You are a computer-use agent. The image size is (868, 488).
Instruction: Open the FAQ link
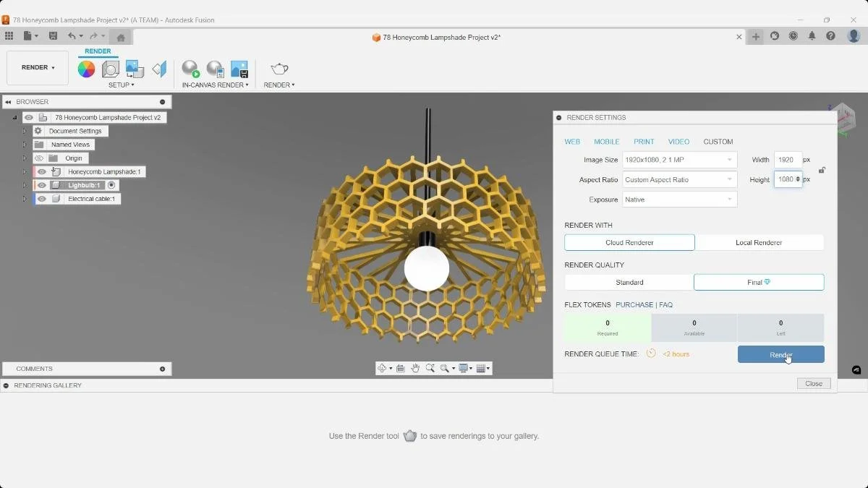[x=665, y=305]
